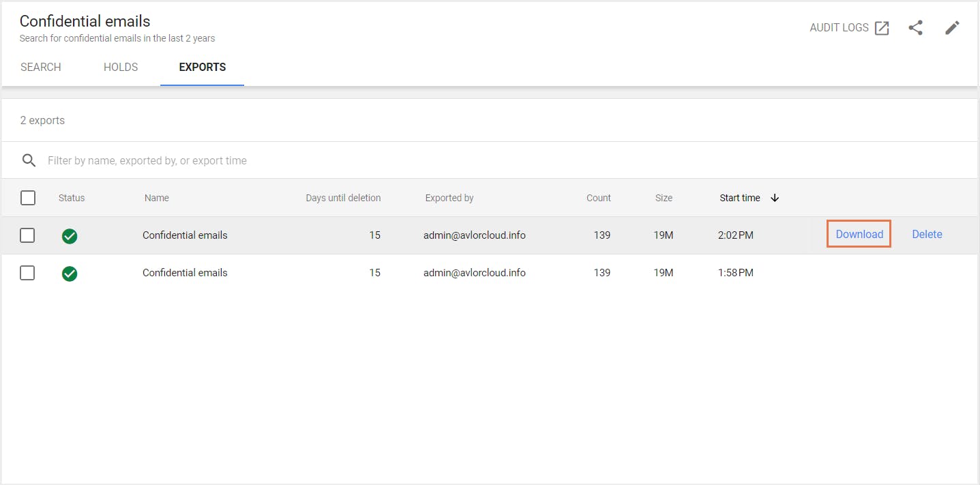Click the Confidential emails page title

tap(85, 21)
